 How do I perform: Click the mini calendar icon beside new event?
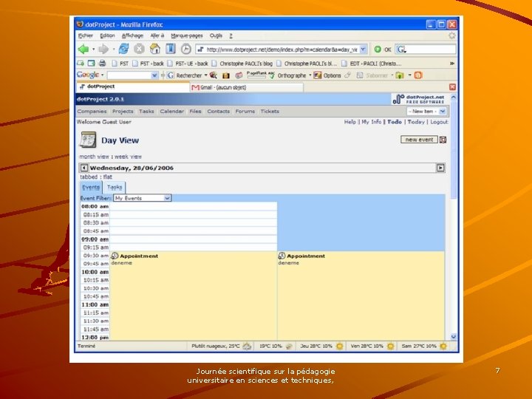pyautogui.click(x=443, y=140)
